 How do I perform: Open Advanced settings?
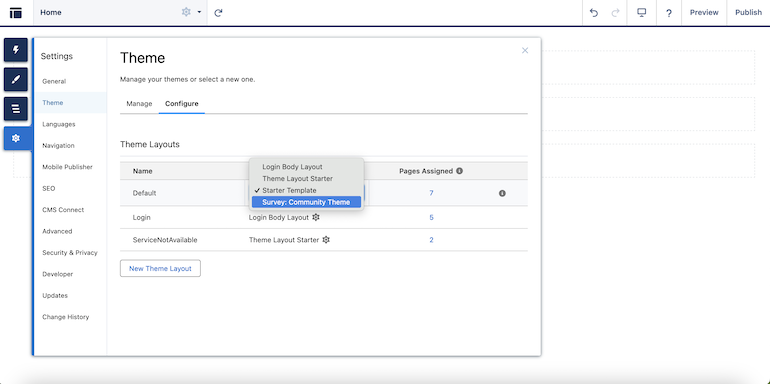57,231
